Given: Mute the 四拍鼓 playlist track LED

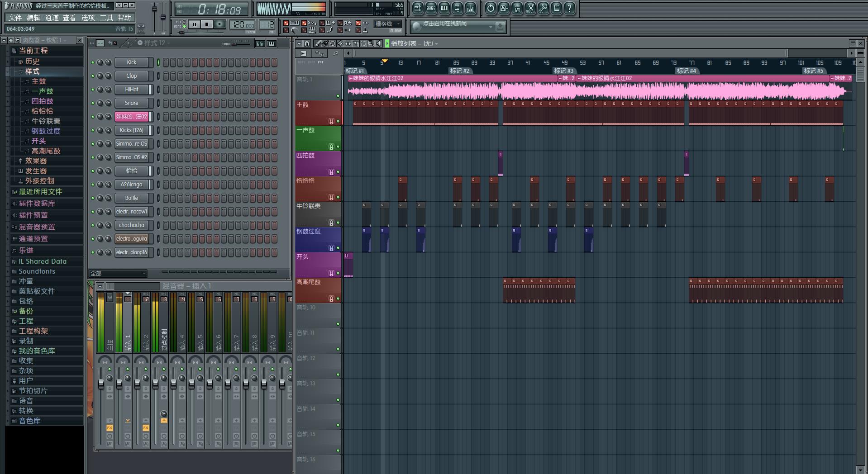Looking at the screenshot, I should click(338, 172).
